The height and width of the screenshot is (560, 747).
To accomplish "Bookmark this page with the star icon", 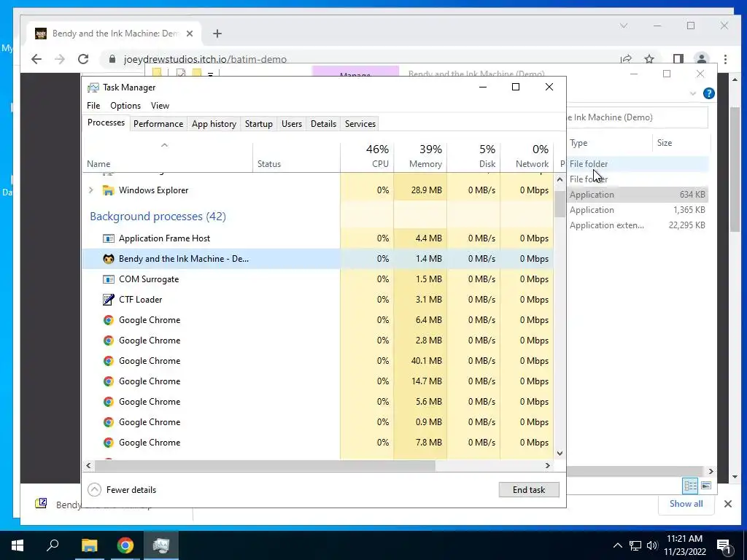I will pyautogui.click(x=649, y=59).
